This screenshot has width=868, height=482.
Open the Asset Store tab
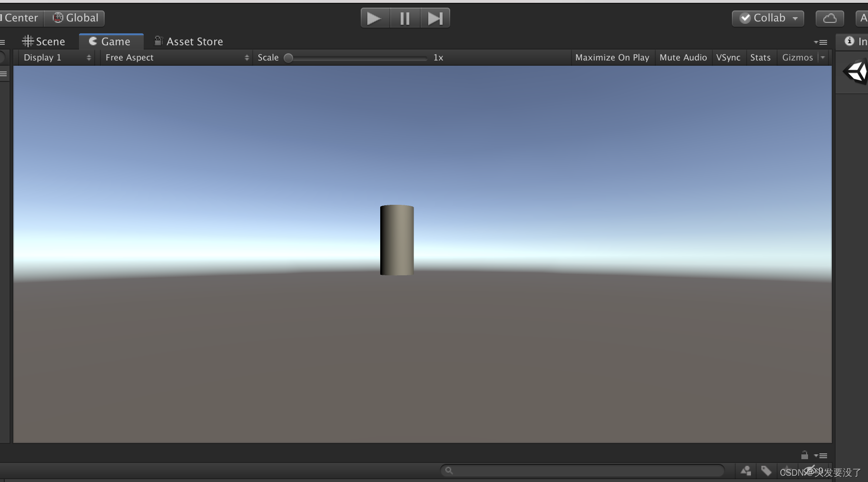(x=189, y=41)
